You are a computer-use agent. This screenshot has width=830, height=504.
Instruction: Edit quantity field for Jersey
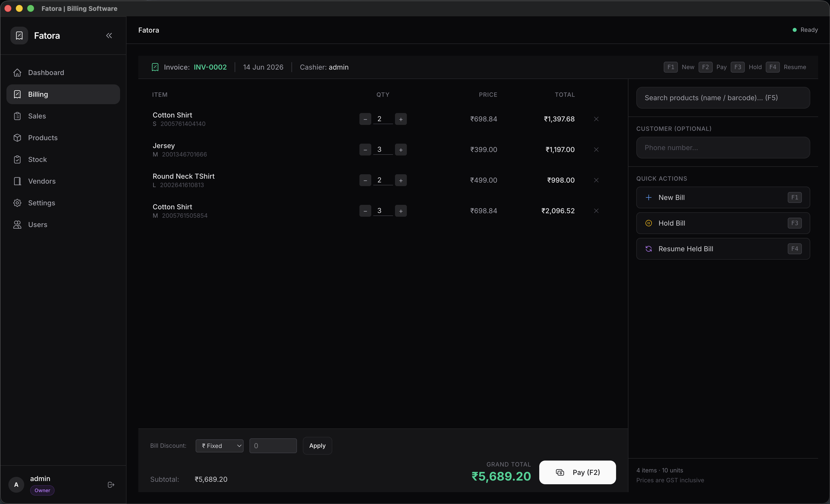383,150
